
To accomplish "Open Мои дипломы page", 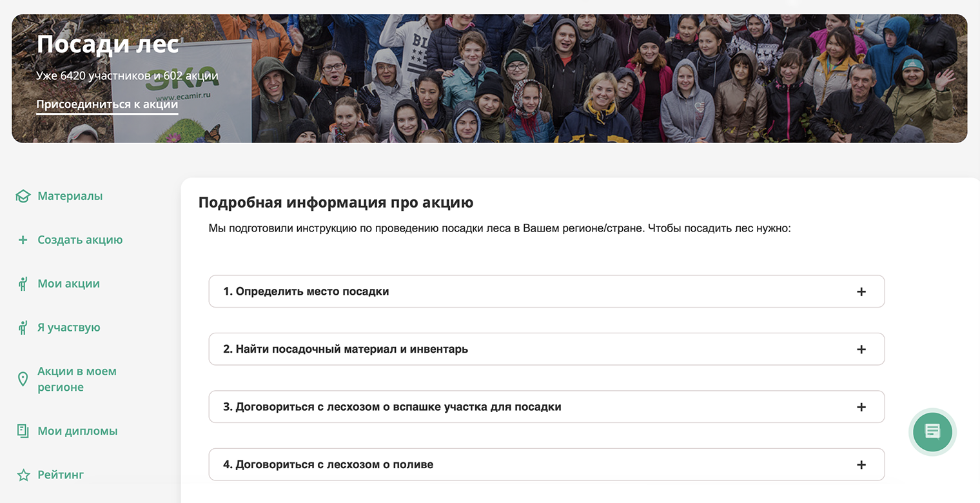I will coord(77,431).
